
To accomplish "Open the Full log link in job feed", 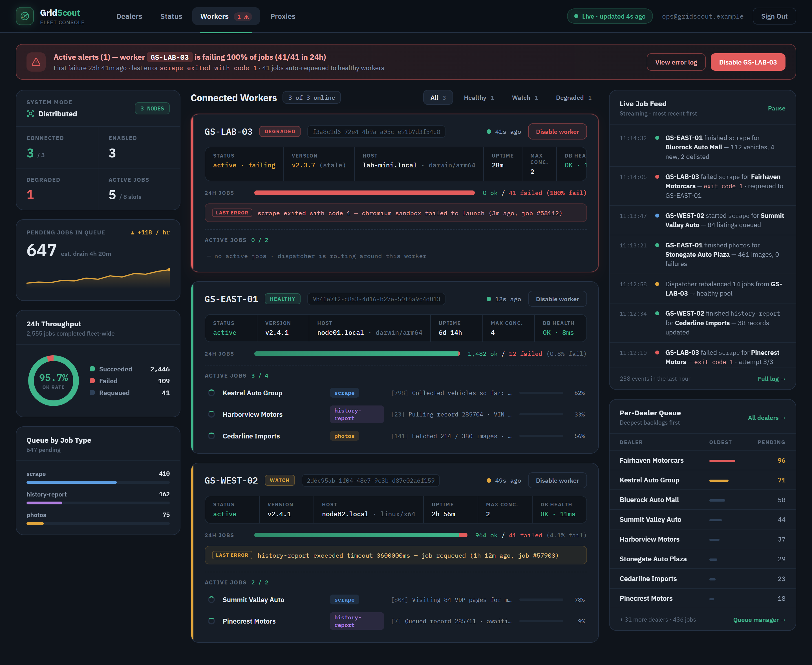I will (771, 378).
